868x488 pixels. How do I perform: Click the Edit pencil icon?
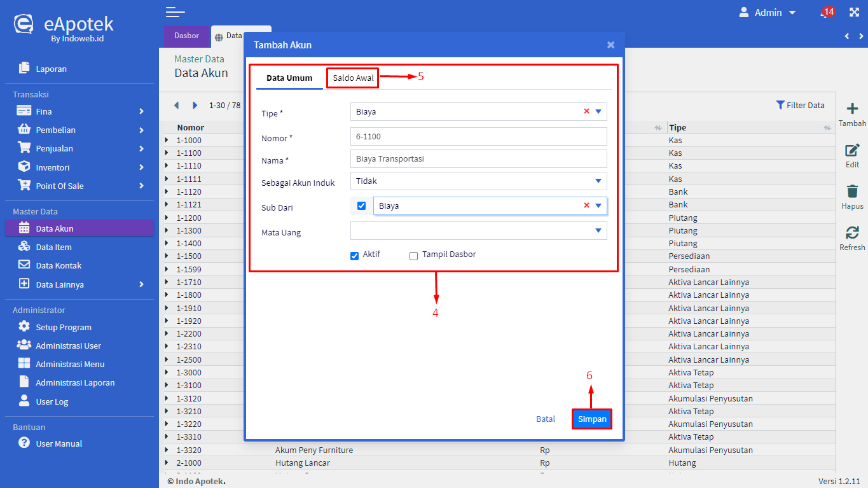852,151
